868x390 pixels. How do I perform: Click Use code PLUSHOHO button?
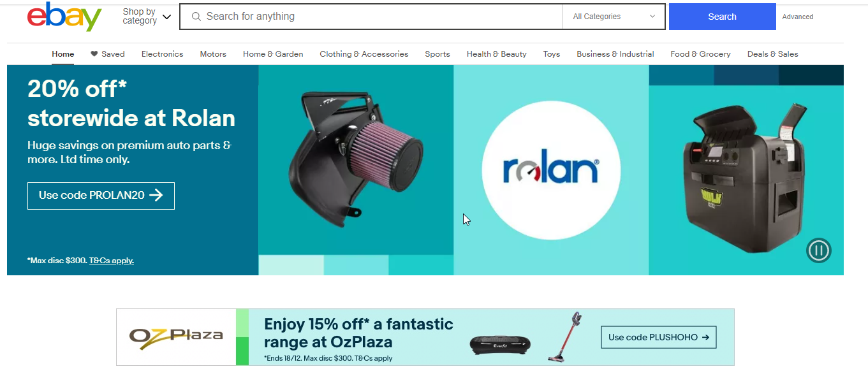pyautogui.click(x=659, y=337)
